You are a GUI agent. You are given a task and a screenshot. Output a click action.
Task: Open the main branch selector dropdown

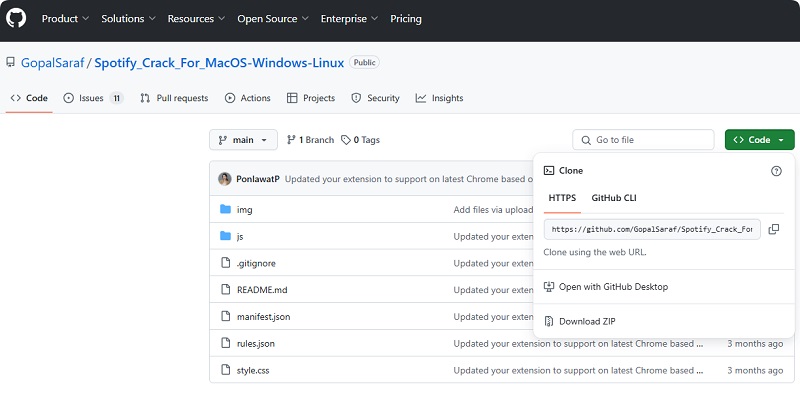point(243,140)
